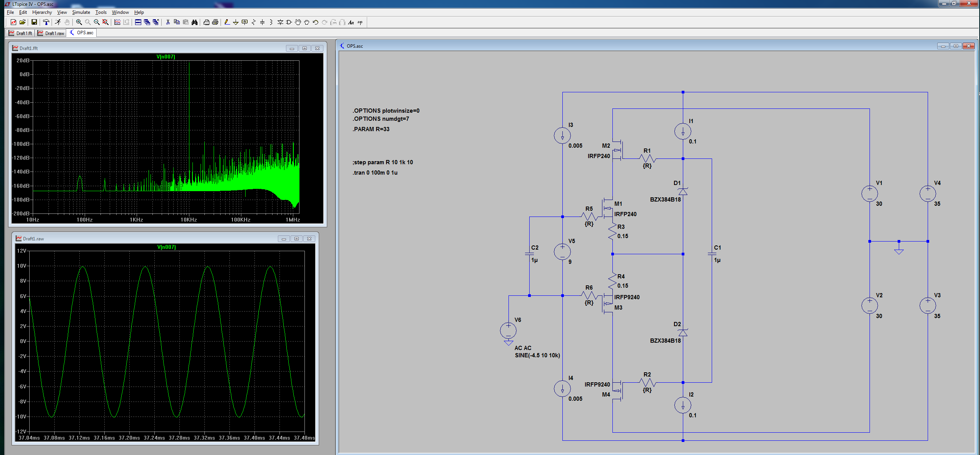
Task: Place a Ground symbol using toolbar
Action: tap(236, 22)
